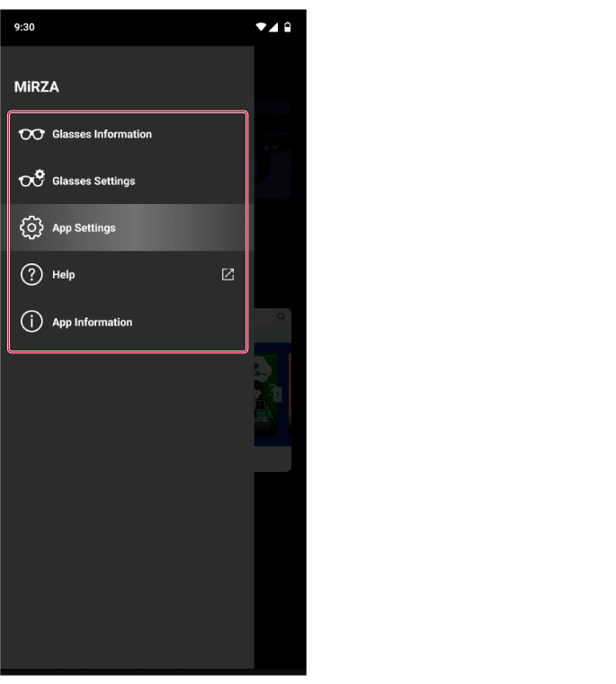Tap the battery icon in status bar

(287, 27)
